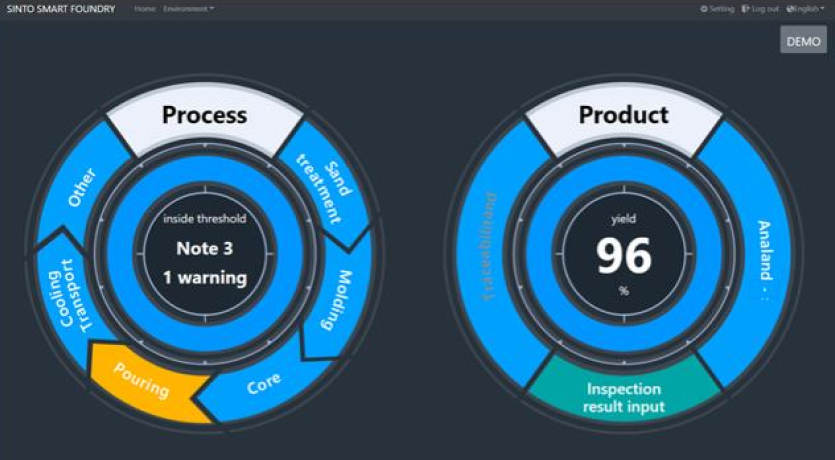This screenshot has width=835, height=460.
Task: Click the Setting gear icon
Action: (704, 9)
